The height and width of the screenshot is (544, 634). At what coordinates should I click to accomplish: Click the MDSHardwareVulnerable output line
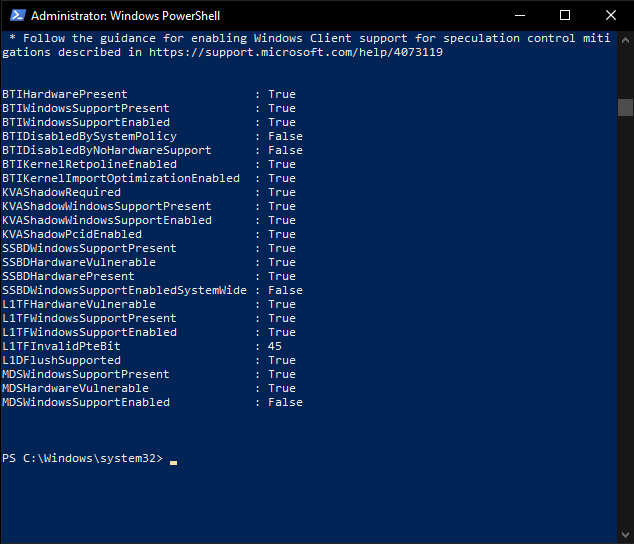point(149,388)
